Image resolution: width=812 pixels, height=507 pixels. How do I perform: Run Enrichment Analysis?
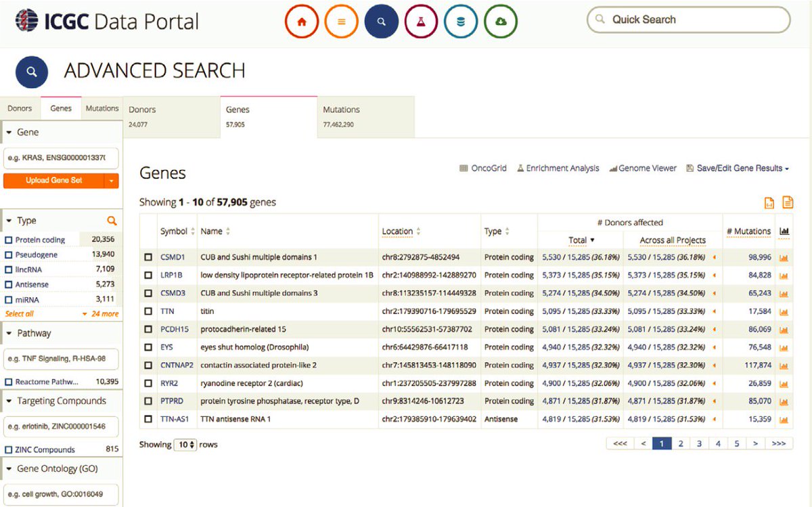tap(558, 169)
